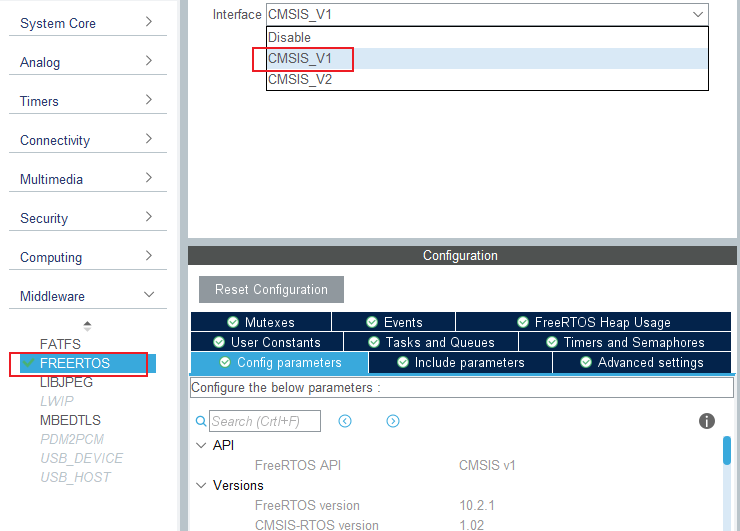Open the FreeRTOS Heap Usage tab
740x531 pixels.
click(594, 322)
